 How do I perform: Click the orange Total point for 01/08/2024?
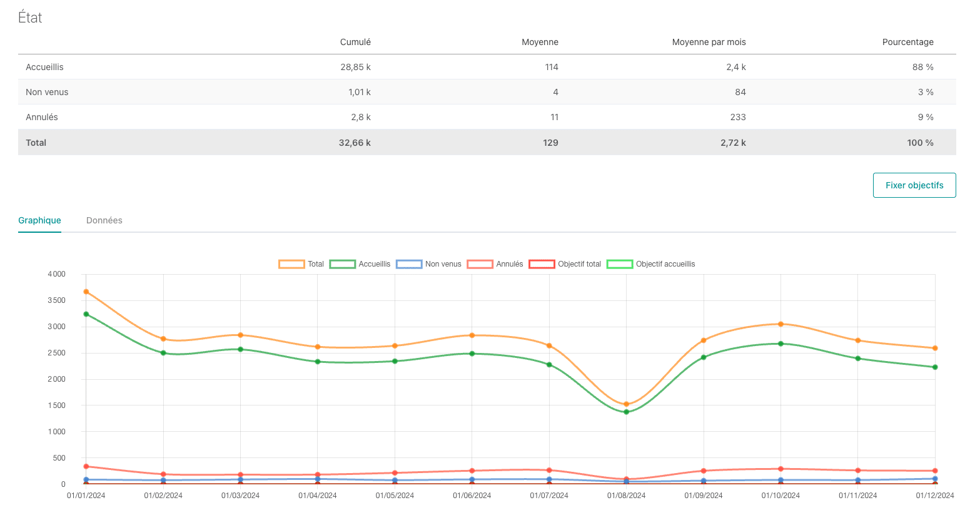(x=626, y=404)
